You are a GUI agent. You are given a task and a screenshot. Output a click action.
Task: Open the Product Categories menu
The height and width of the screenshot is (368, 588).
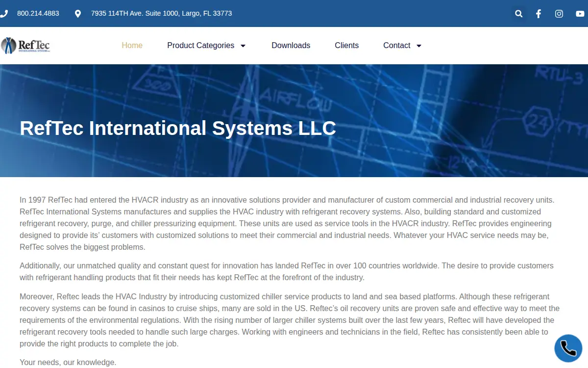[201, 46]
